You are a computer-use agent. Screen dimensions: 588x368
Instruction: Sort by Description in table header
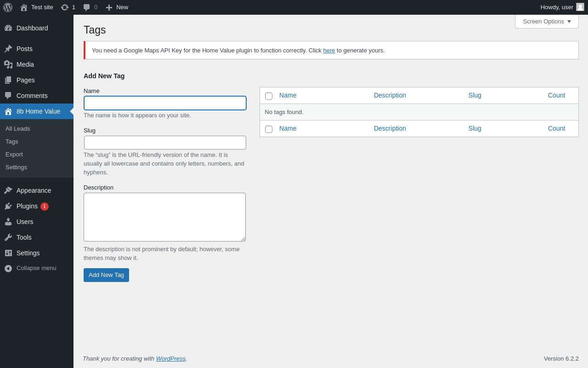[390, 95]
